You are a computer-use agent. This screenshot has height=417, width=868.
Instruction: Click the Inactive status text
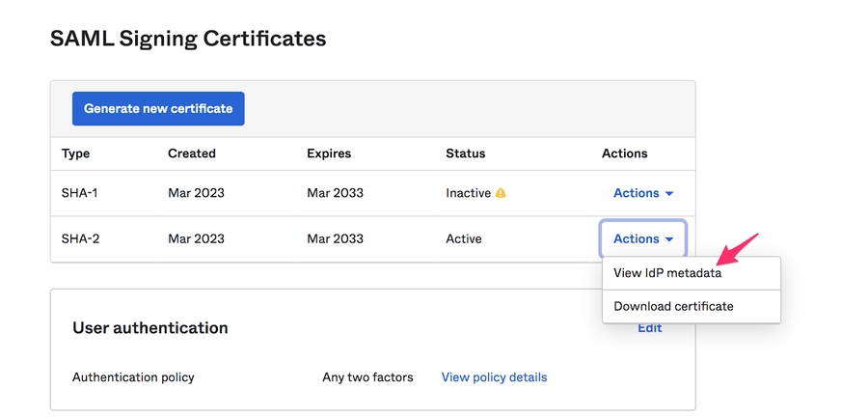468,193
